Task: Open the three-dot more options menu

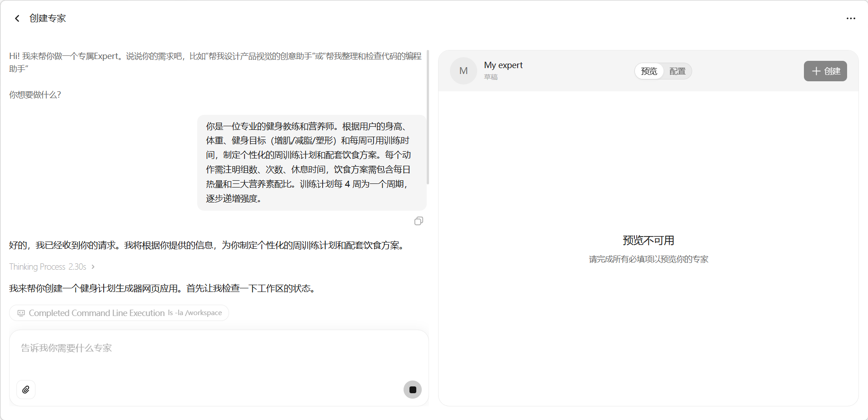Action: point(851,19)
